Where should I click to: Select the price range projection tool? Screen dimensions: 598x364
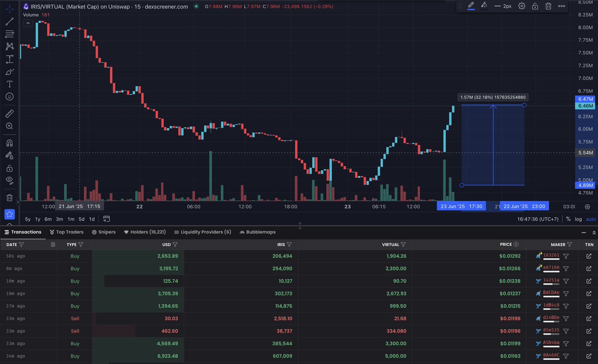point(9,59)
